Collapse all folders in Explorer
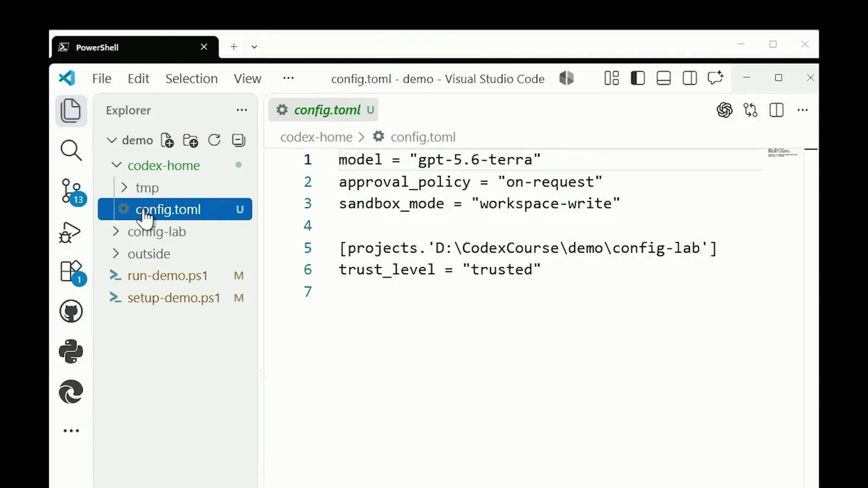Viewport: 868px width, 488px height. [238, 140]
